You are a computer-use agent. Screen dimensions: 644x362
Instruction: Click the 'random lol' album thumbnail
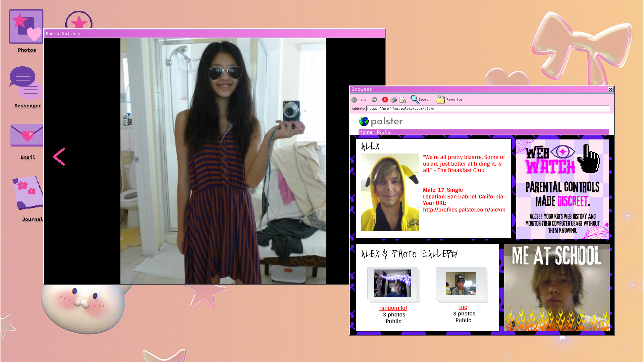[x=392, y=283]
